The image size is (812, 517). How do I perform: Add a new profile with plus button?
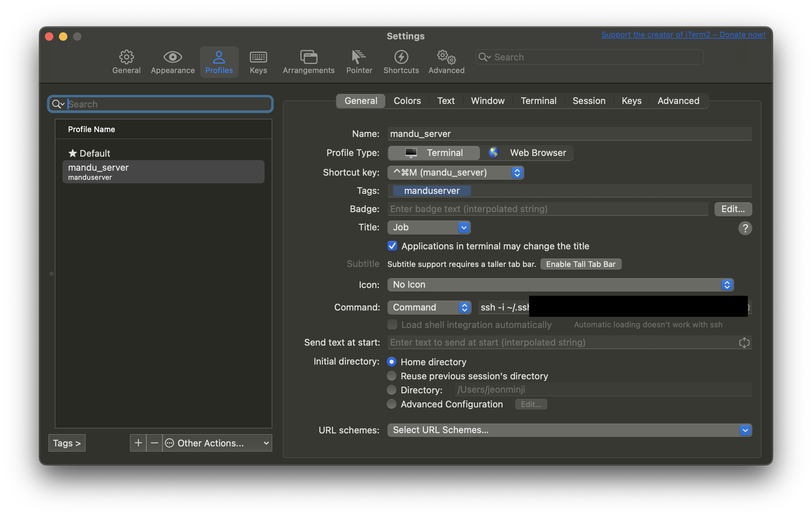click(138, 443)
